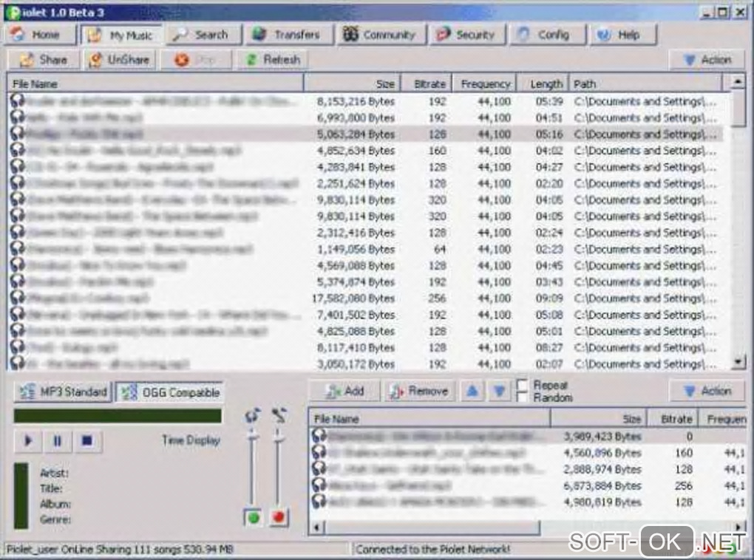Click headphone icon of the 1,149,056 Bytes song

(x=17, y=248)
